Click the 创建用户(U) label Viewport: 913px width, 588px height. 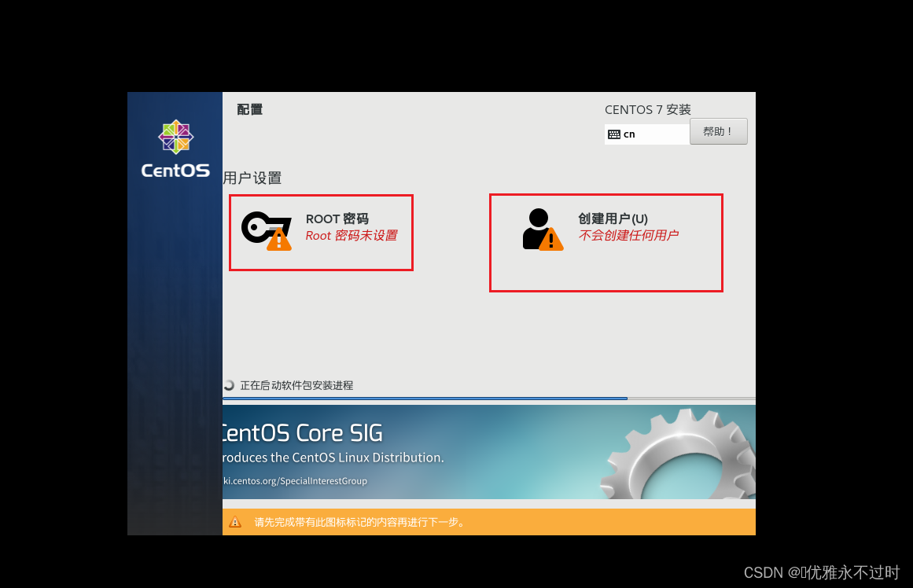coord(613,219)
